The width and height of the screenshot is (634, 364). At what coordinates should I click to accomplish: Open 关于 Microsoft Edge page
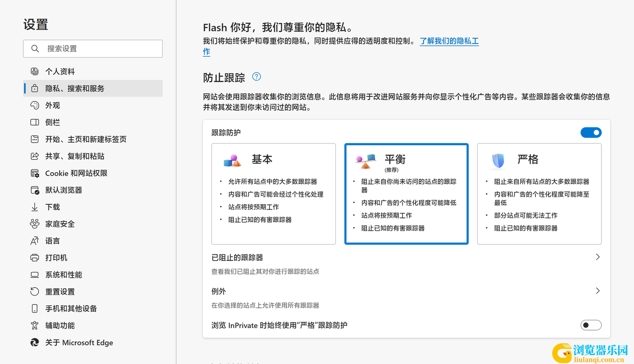pos(93,342)
